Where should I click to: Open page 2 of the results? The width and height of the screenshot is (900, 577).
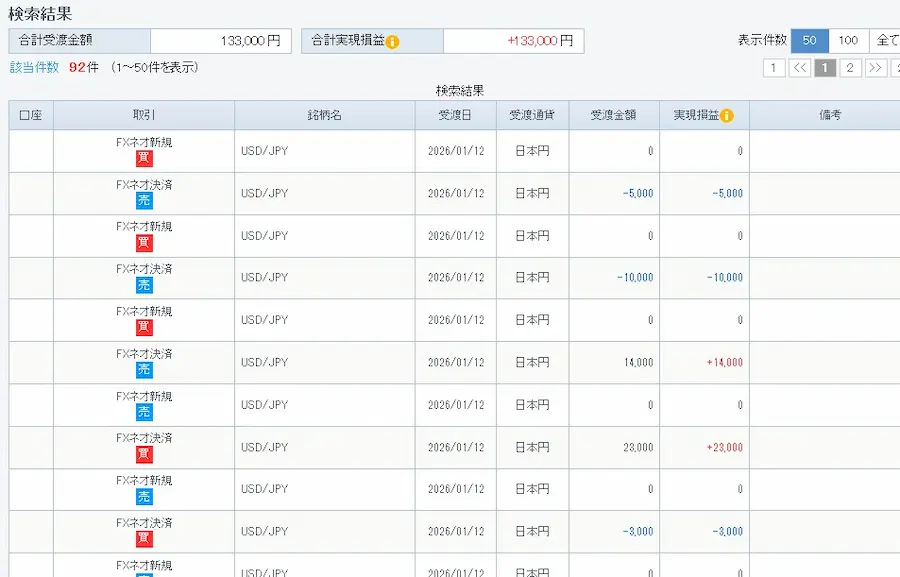click(x=850, y=67)
